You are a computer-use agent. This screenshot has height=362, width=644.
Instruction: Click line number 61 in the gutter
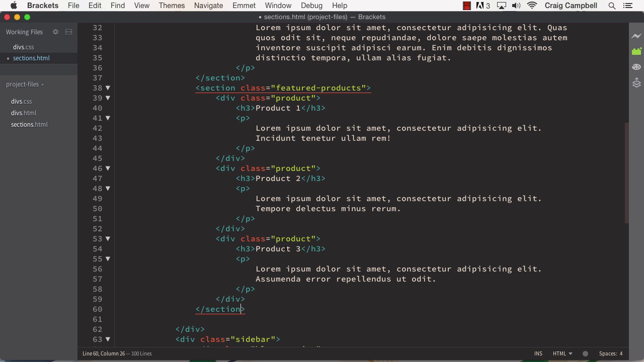click(x=97, y=319)
